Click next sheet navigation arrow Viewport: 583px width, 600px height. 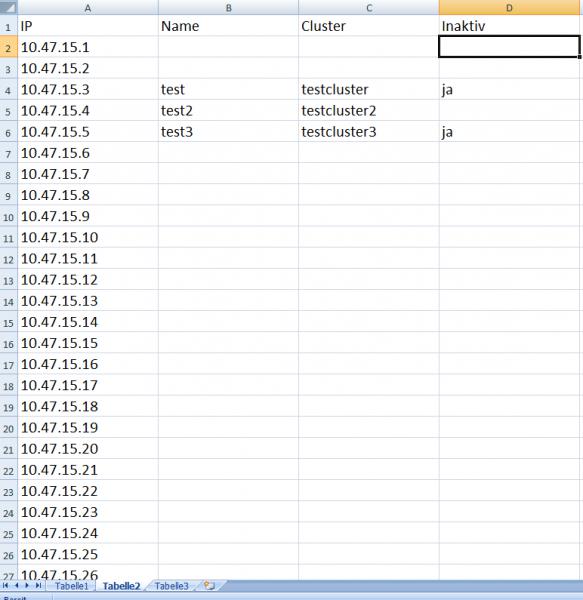pos(27,585)
